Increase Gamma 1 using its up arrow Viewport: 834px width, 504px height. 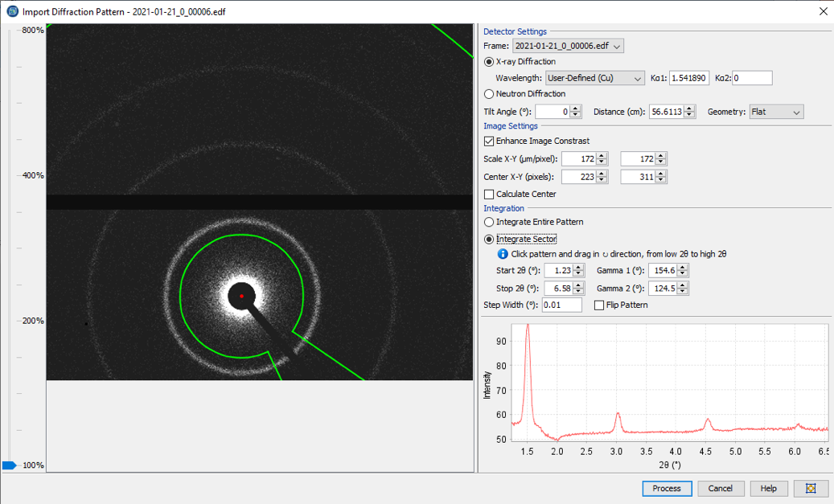[x=683, y=268]
